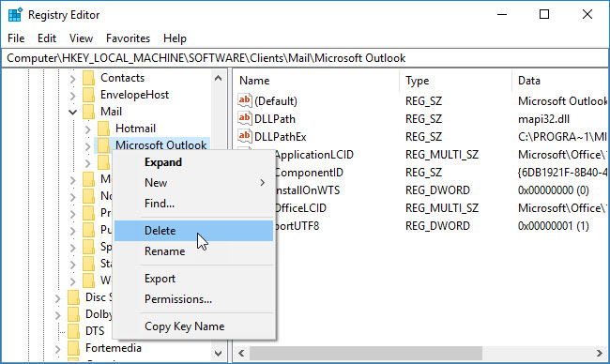Click the registry path address bar
Viewport: 610px width, 364px height.
pos(305,58)
